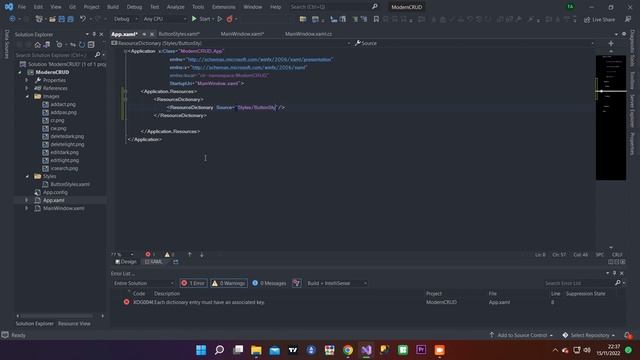
Task: Switch to XAML view toggle
Action: tap(154, 262)
